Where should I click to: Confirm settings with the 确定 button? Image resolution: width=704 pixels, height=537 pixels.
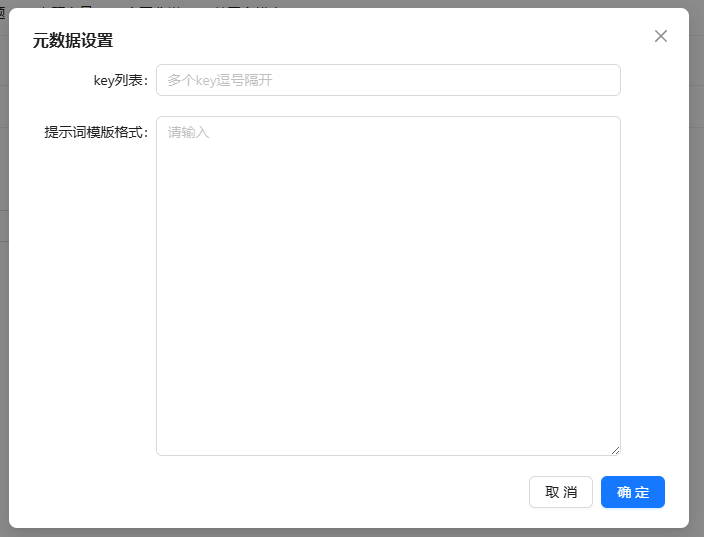pyautogui.click(x=632, y=492)
